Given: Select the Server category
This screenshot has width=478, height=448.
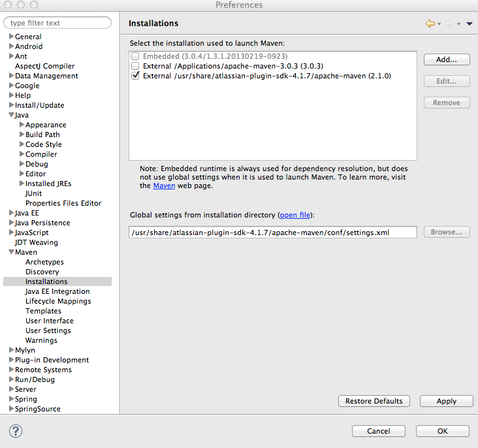Looking at the screenshot, I should [25, 389].
